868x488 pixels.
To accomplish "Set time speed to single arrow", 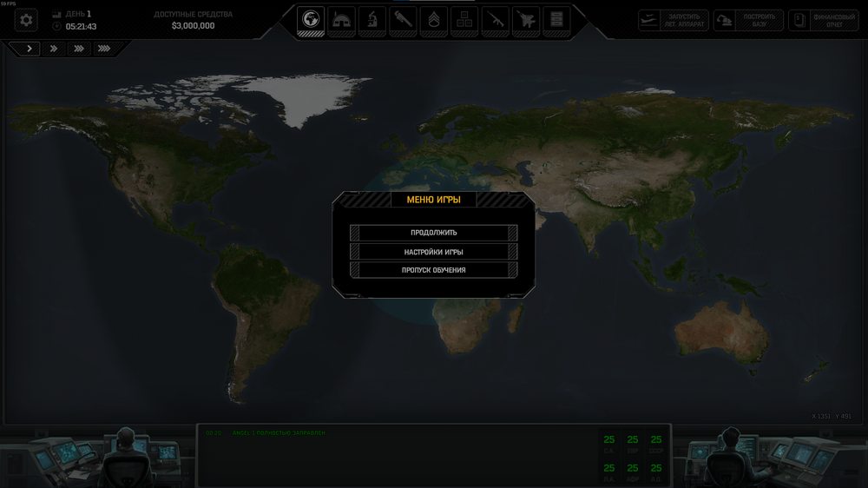I will pyautogui.click(x=30, y=49).
